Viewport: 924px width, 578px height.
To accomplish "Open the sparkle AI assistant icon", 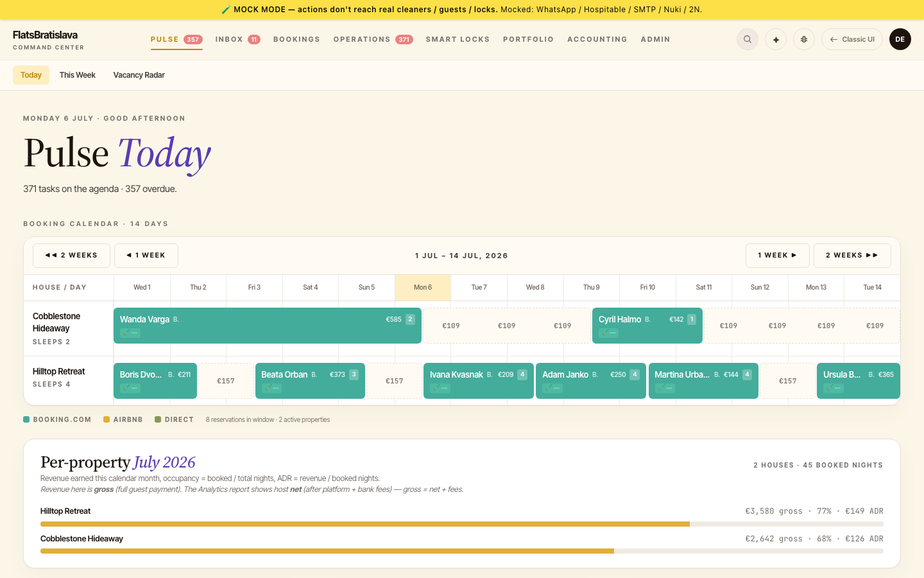I will click(x=776, y=39).
